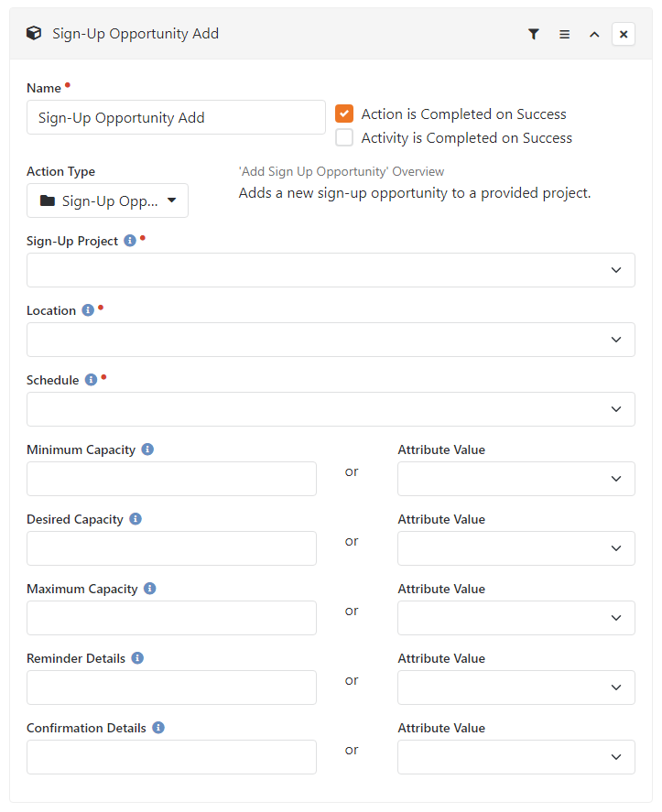Enable Activity is Completed on Success

tap(344, 138)
